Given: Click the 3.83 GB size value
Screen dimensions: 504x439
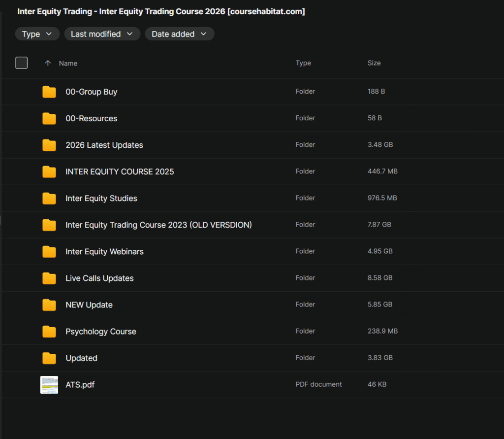Looking at the screenshot, I should (380, 358).
